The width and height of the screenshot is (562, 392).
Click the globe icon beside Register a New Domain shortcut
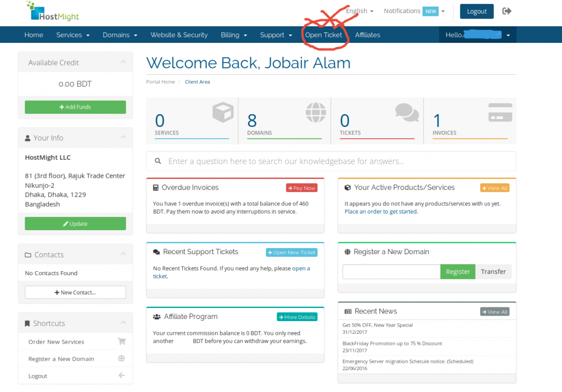click(x=122, y=359)
